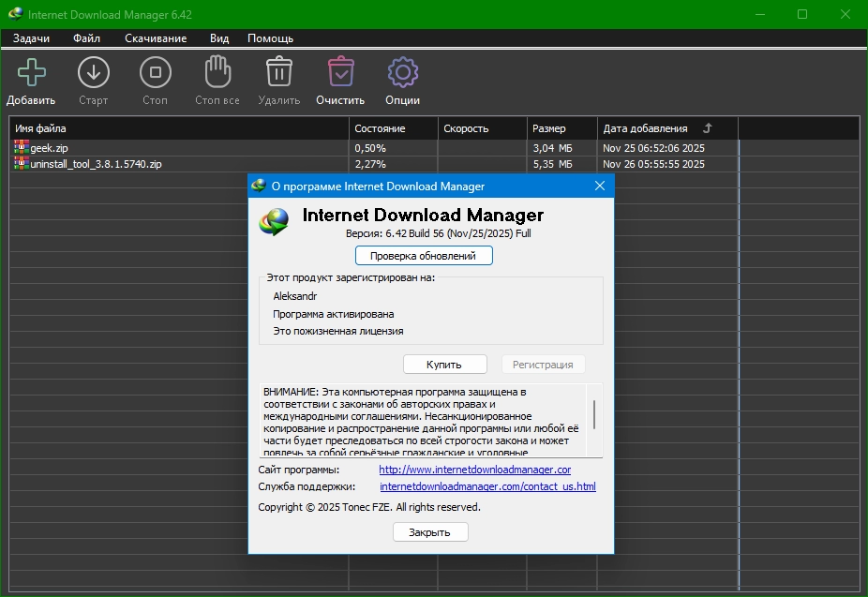The width and height of the screenshot is (868, 597).
Task: Click the Проверка обновлений button
Action: (423, 255)
